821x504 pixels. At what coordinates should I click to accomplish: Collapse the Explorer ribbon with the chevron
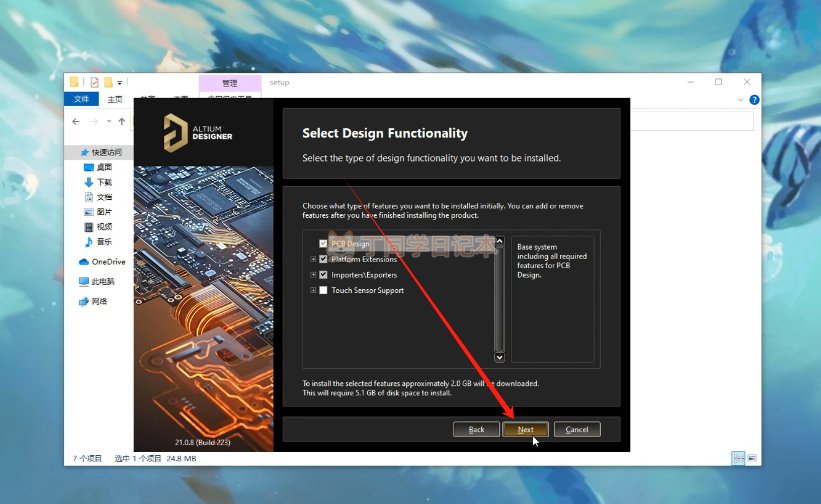click(x=741, y=99)
